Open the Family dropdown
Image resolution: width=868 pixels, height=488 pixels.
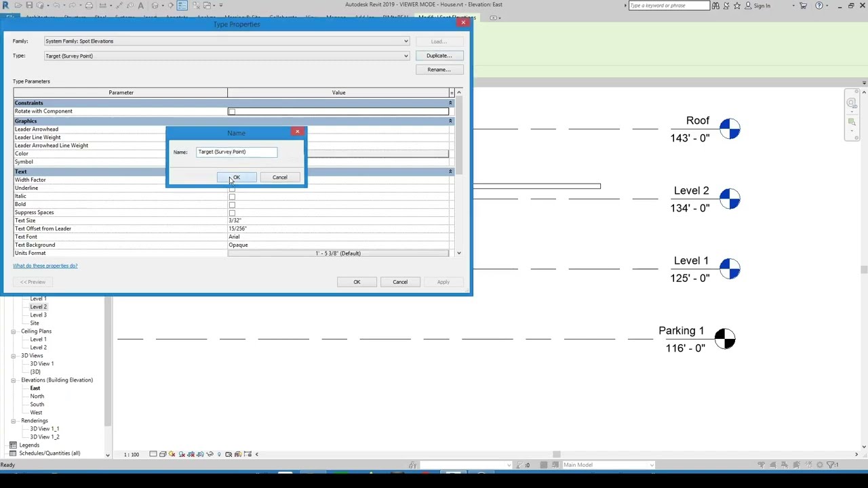click(x=227, y=41)
